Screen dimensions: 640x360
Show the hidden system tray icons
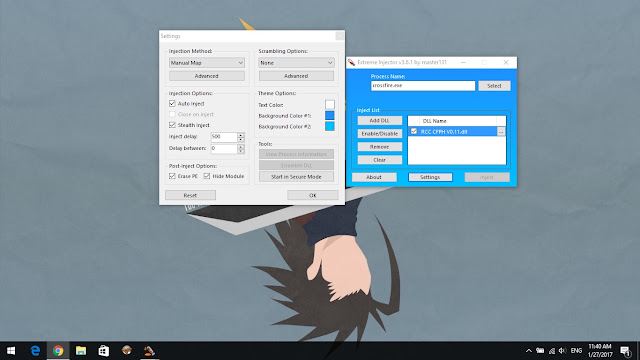click(x=529, y=351)
